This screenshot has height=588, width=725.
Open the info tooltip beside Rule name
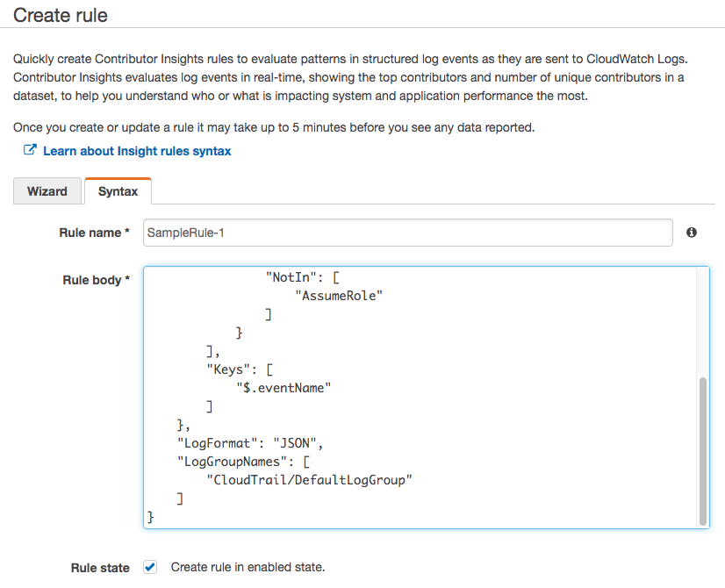(x=692, y=233)
